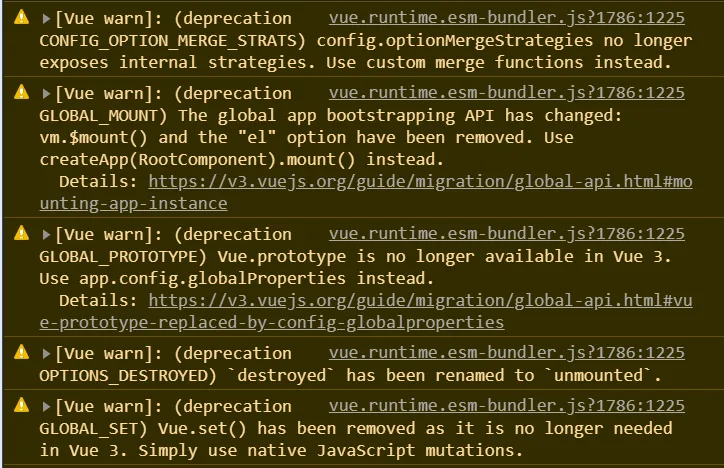Click warning icon for OPTIONS_DESTROYED message
The height and width of the screenshot is (468, 724).
coord(21,352)
